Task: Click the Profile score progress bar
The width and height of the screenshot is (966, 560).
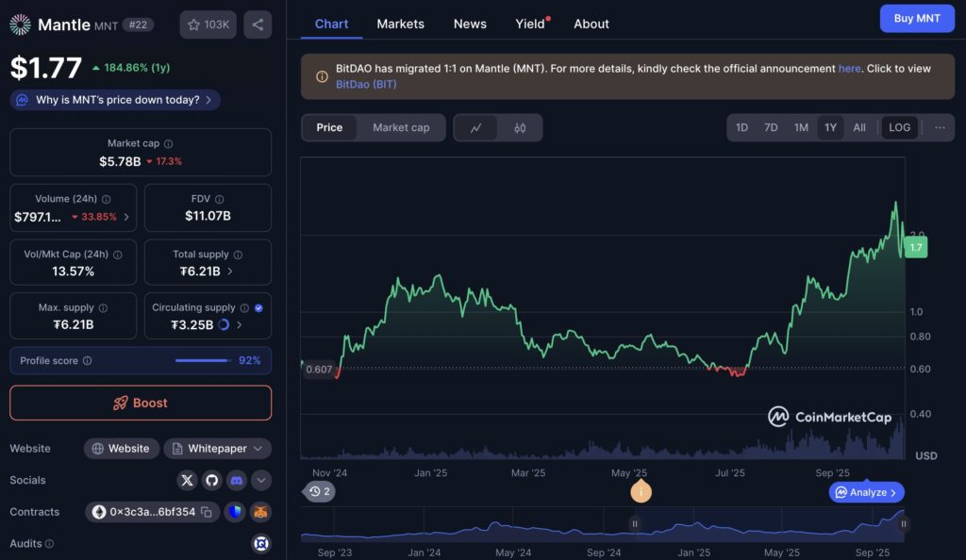Action: click(203, 361)
